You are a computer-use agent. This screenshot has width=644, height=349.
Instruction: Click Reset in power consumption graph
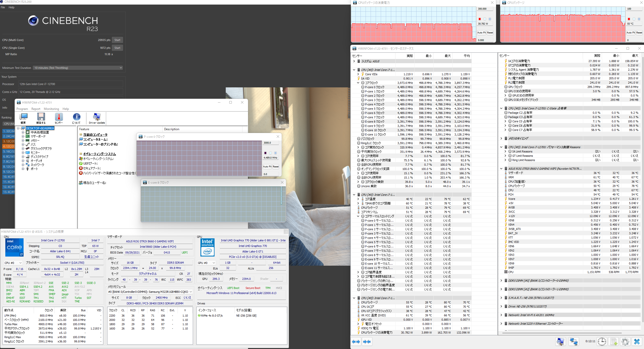(x=490, y=33)
